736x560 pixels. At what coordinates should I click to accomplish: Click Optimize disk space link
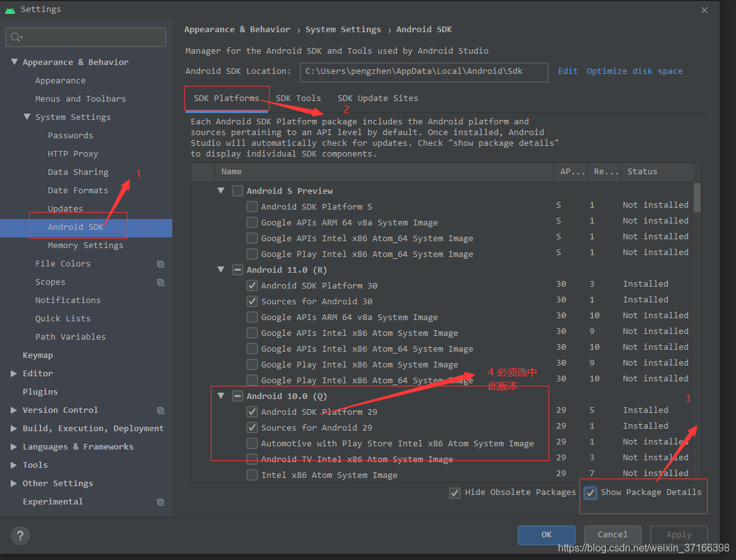coord(634,71)
